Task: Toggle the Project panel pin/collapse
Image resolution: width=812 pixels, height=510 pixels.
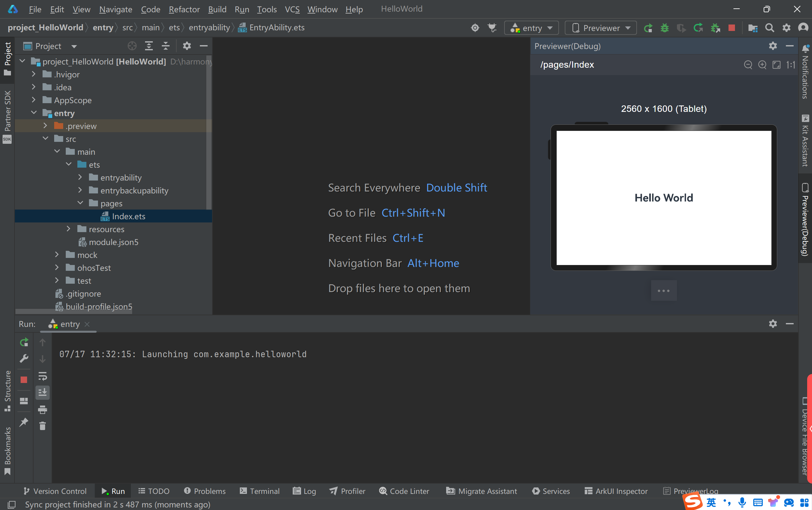Action: point(204,45)
